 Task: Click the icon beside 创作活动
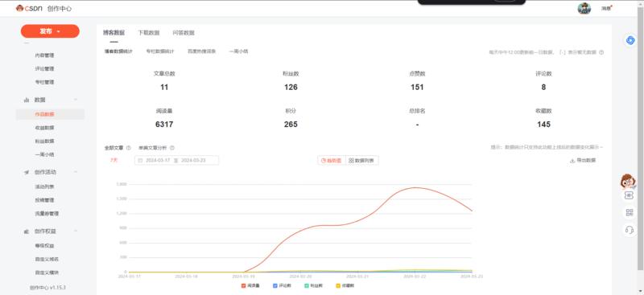pyautogui.click(x=27, y=172)
